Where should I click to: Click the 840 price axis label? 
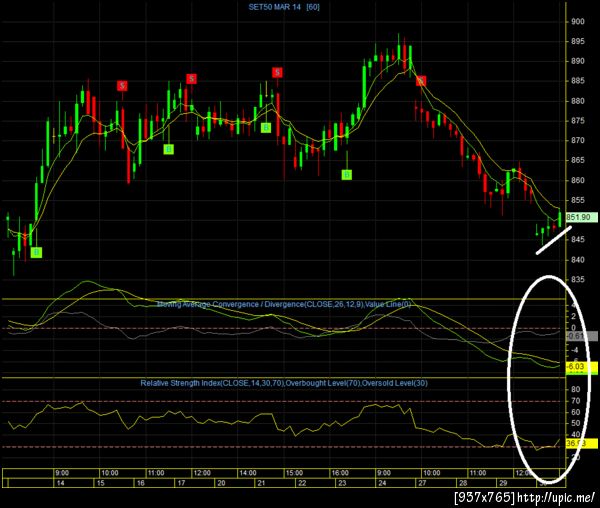[x=578, y=260]
